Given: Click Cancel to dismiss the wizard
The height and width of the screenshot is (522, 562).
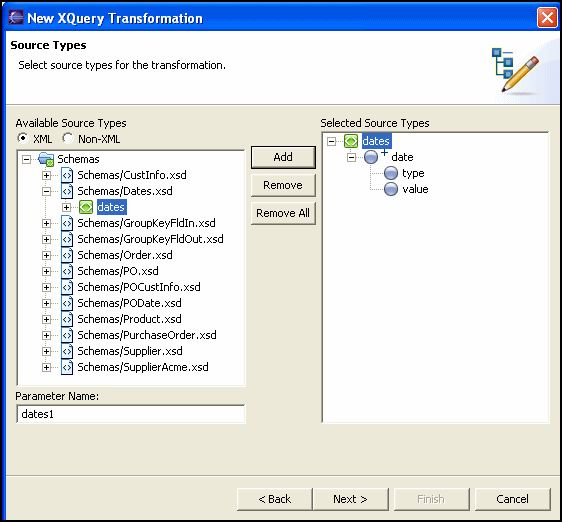Looking at the screenshot, I should coord(513,499).
